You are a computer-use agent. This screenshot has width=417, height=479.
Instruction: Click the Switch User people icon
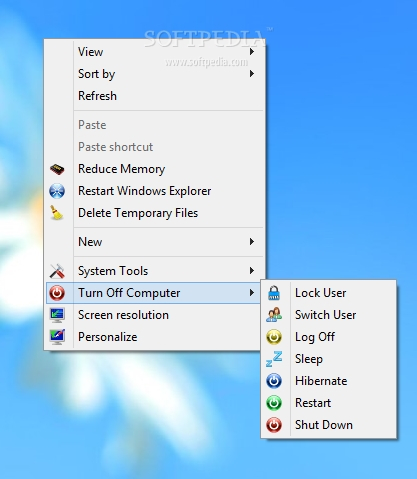click(274, 315)
